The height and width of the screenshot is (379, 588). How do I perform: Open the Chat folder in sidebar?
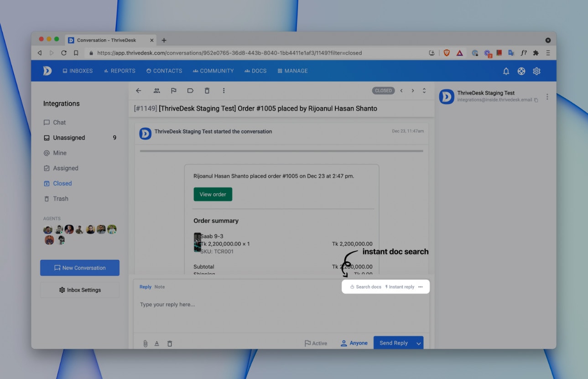point(55,122)
